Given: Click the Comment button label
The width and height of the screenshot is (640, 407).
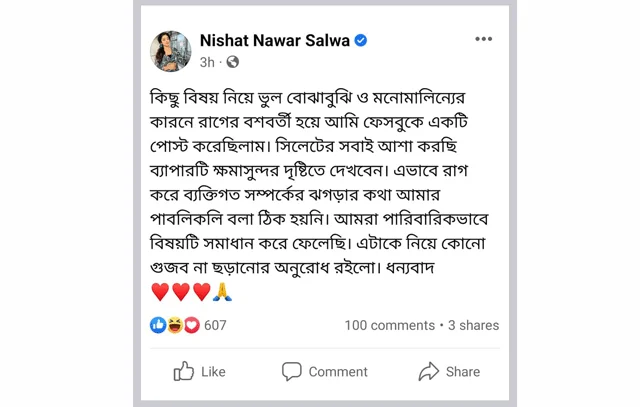Looking at the screenshot, I should click(338, 372).
